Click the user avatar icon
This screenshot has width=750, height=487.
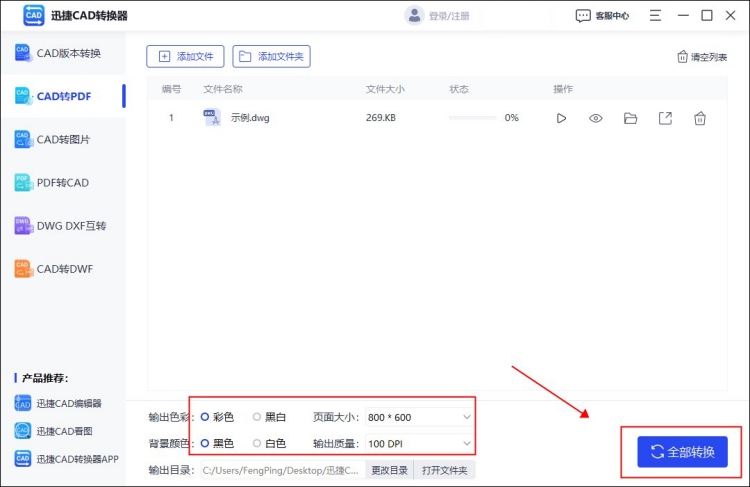point(414,15)
